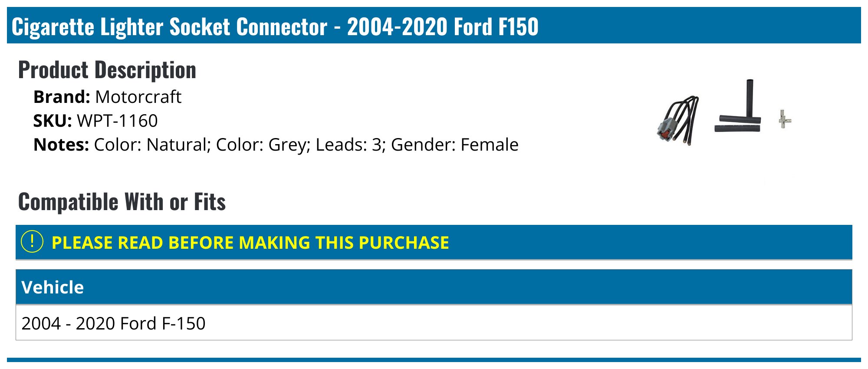
Task: Click the Brand label
Action: (62, 97)
